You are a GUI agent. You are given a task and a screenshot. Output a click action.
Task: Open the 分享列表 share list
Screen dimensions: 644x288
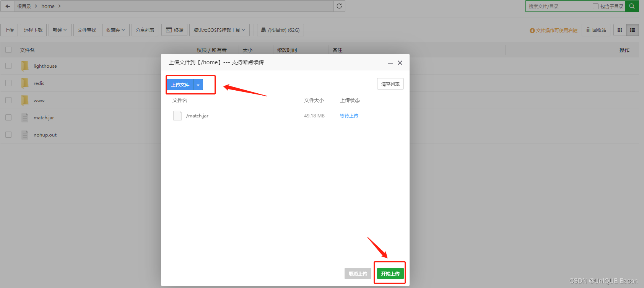(x=145, y=30)
